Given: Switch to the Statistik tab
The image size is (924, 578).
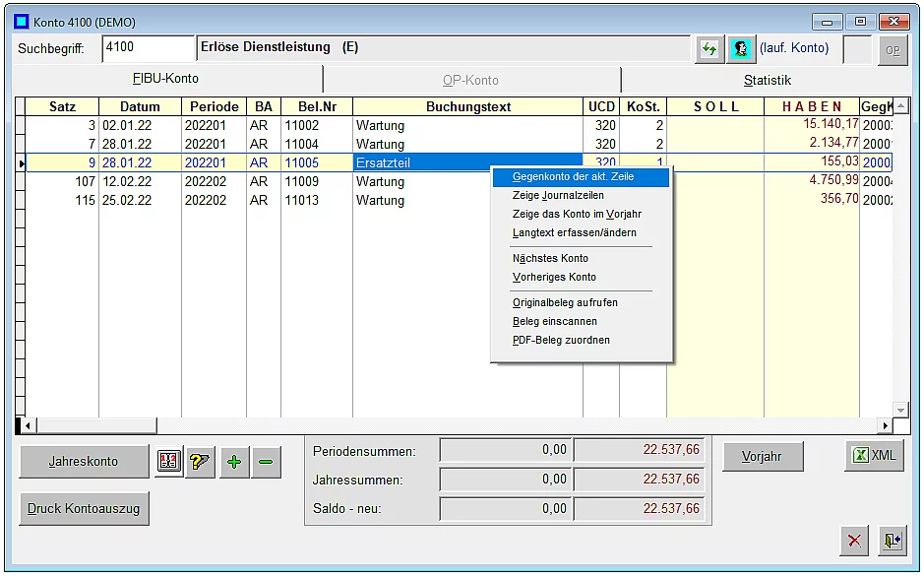Looking at the screenshot, I should [767, 81].
